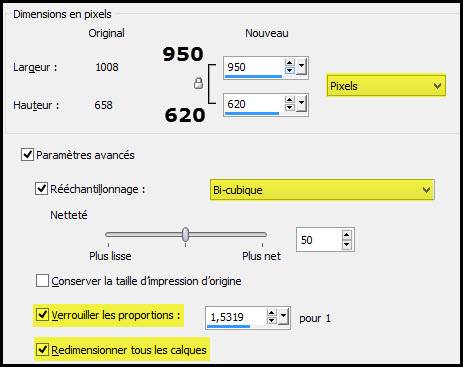This screenshot has height=367, width=463.
Task: Toggle the Rééchantillonnage checkbox
Action: pos(41,189)
